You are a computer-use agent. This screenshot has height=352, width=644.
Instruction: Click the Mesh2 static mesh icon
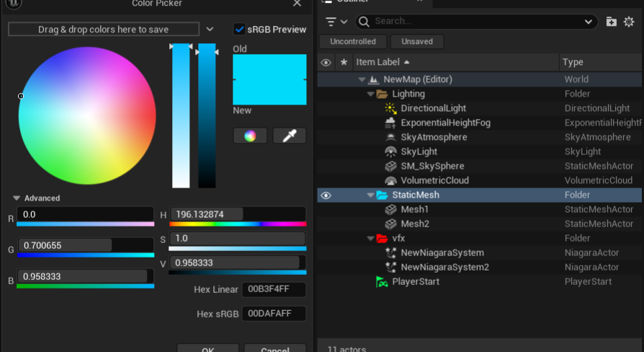[390, 224]
